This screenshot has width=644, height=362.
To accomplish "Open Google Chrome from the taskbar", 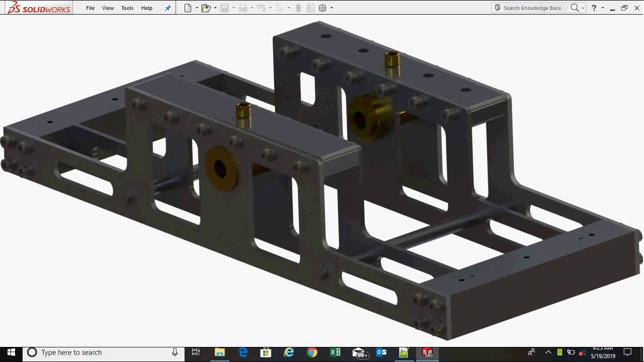I will (312, 352).
